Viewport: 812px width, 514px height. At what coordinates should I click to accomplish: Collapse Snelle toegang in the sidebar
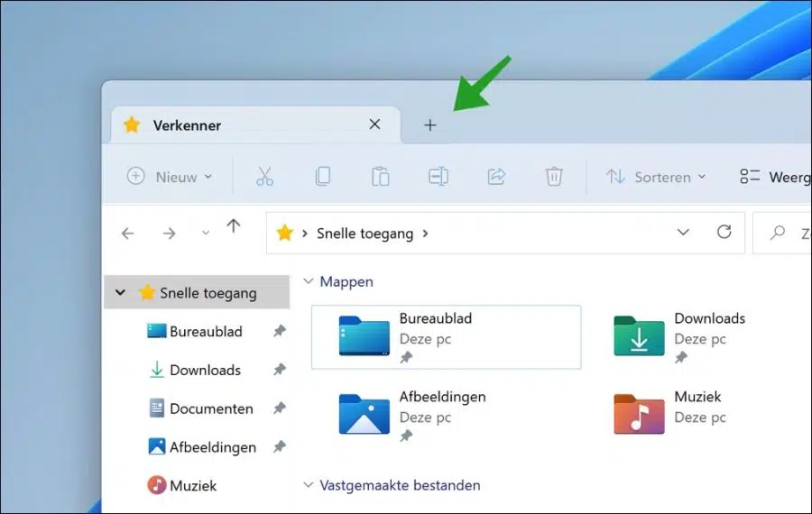120,292
